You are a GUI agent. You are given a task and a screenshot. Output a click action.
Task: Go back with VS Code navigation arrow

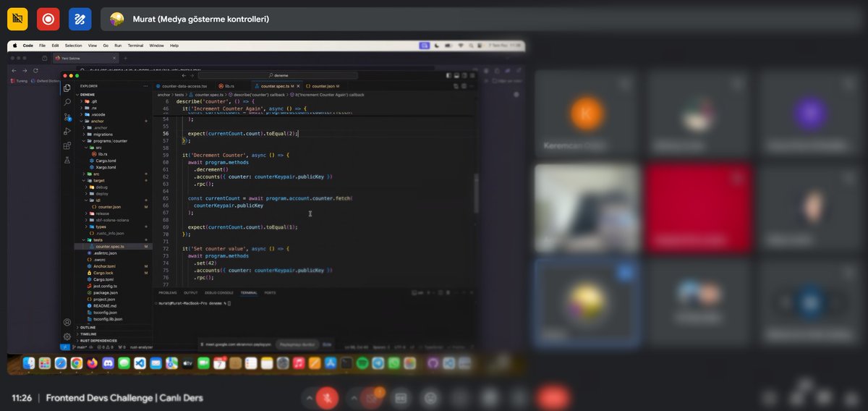pos(183,75)
